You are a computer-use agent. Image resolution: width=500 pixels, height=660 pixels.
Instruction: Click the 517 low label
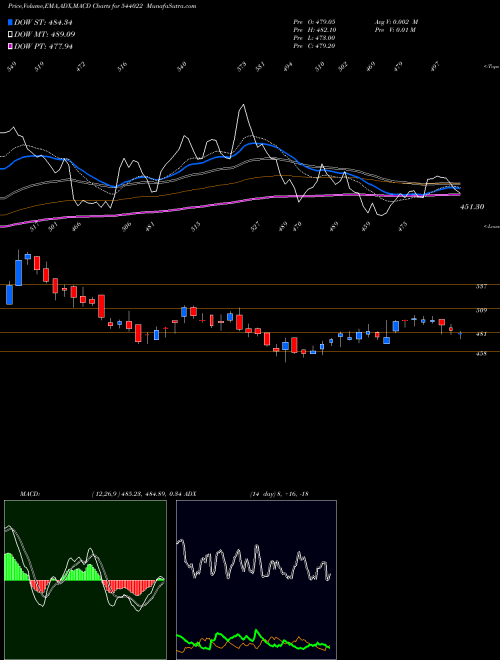(x=35, y=227)
